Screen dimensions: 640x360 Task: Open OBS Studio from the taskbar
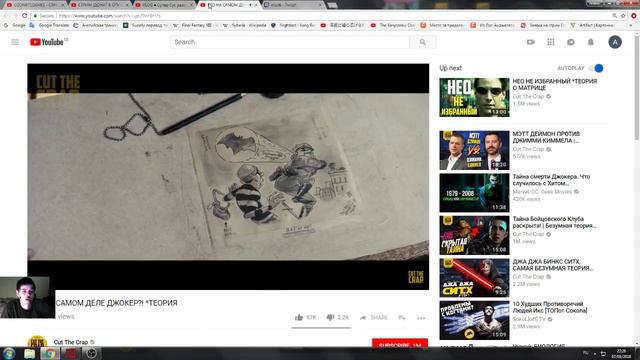pyautogui.click(x=91, y=353)
